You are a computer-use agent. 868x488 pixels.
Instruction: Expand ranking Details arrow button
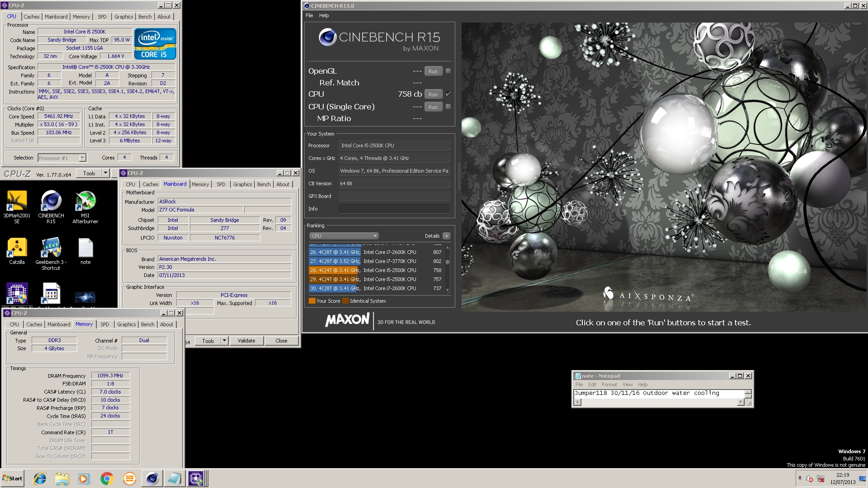click(447, 236)
